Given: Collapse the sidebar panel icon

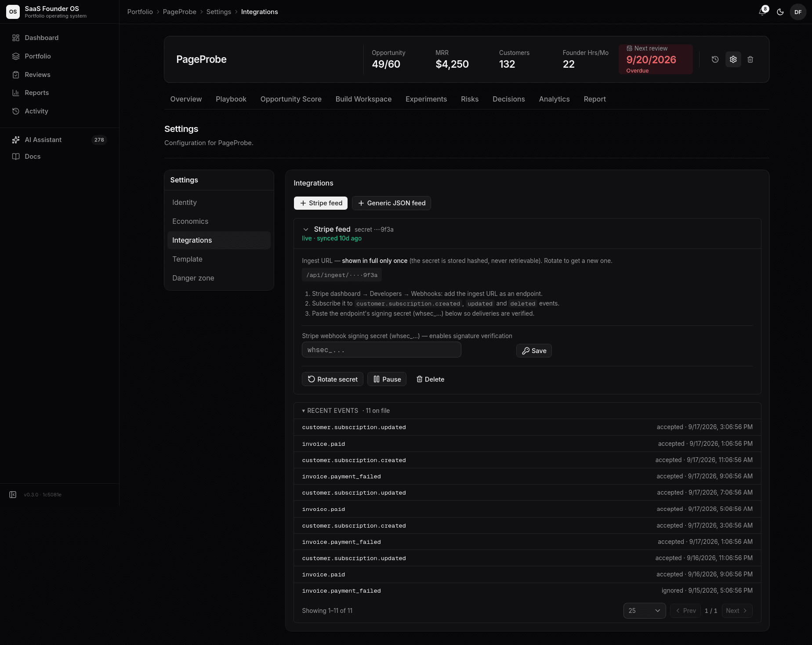Looking at the screenshot, I should [x=13, y=495].
